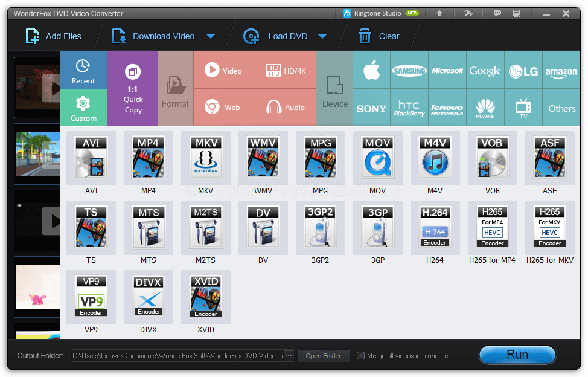This screenshot has width=588, height=377.
Task: Open the Audio format category
Action: [286, 108]
